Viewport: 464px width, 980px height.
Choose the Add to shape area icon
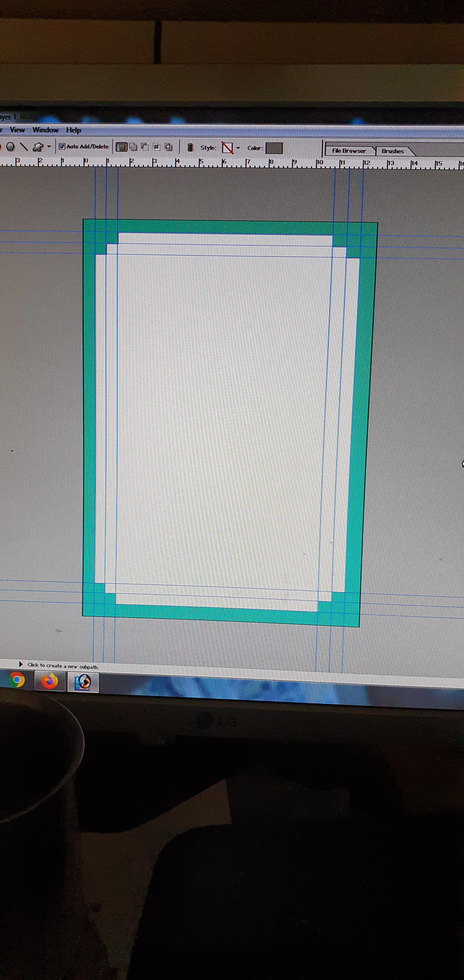coord(133,147)
